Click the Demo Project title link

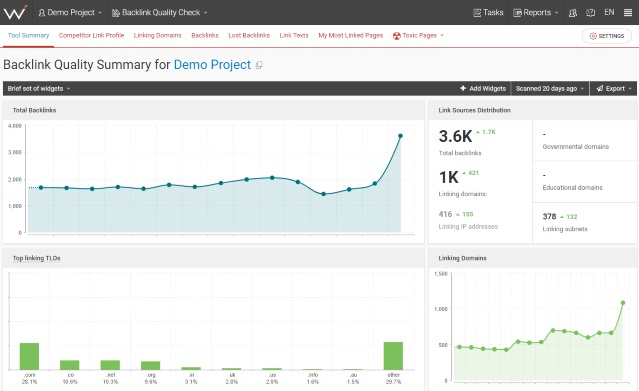[x=212, y=65]
